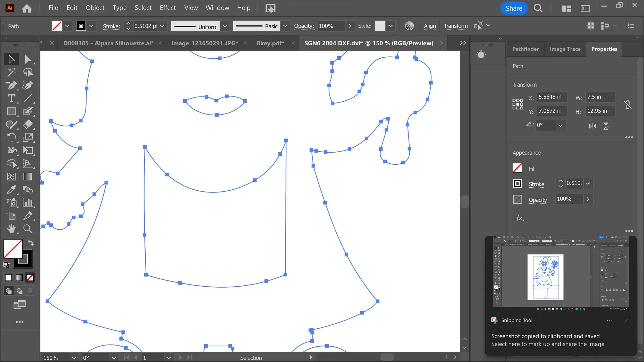Viewport: 644px width, 362px height.
Task: Click the Share button
Action: (514, 8)
